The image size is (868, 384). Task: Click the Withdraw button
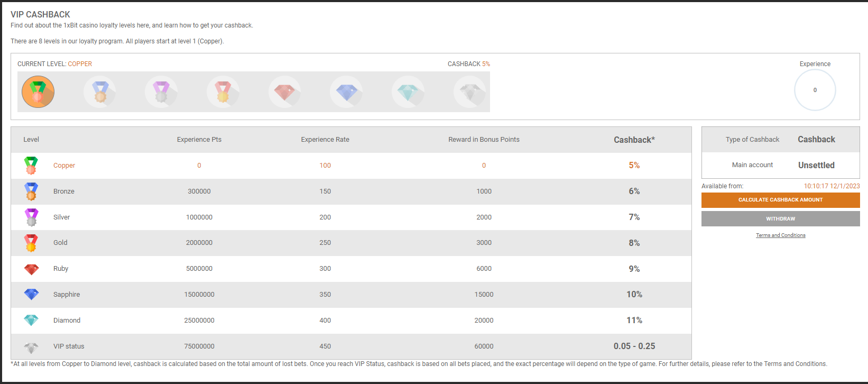[780, 218]
